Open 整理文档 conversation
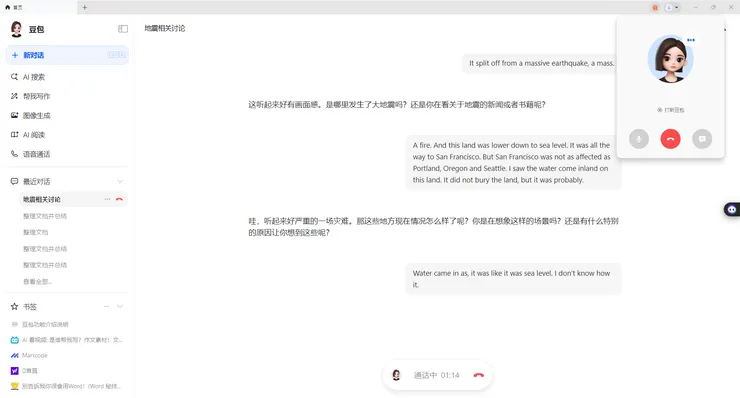 click(35, 232)
